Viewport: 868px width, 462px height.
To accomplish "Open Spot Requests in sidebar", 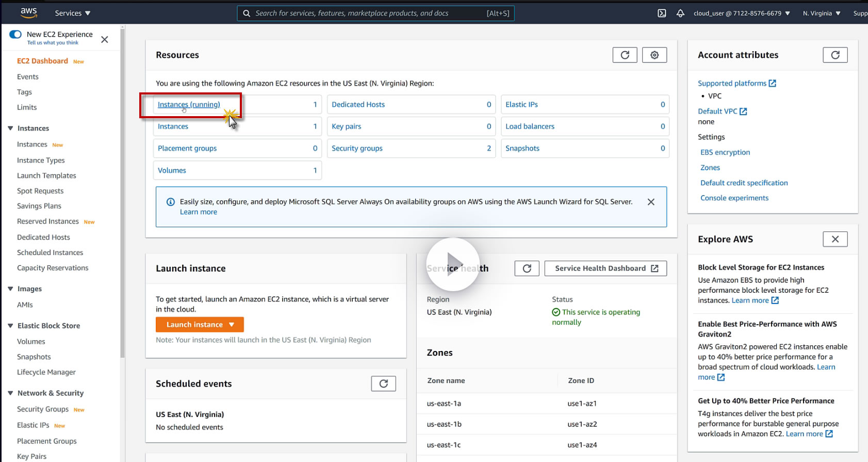I will 40,191.
